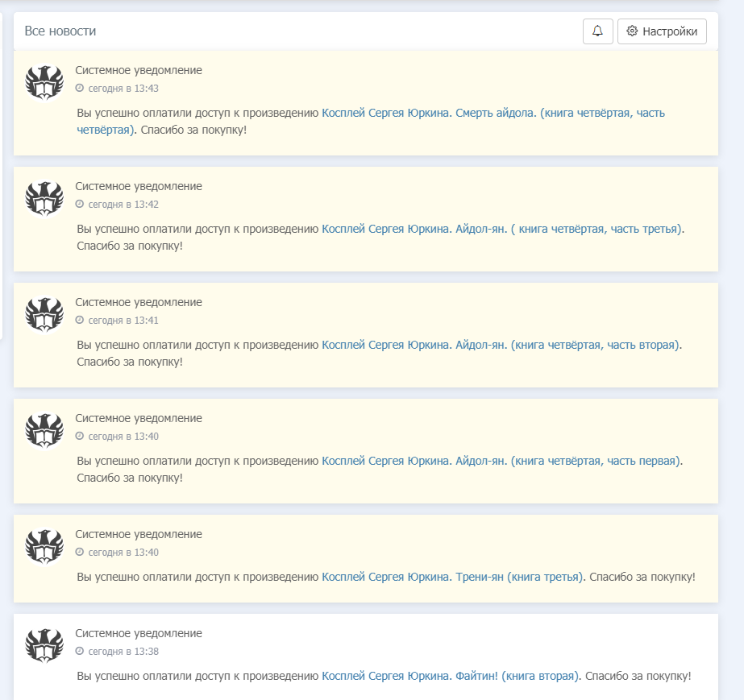Image resolution: width=744 pixels, height=700 pixels.
Task: Click 'Системное уведомление' sender name at 13:43
Action: click(x=139, y=70)
